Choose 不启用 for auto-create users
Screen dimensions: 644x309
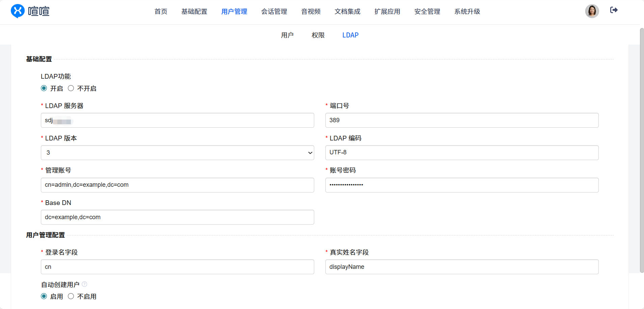[x=71, y=297]
